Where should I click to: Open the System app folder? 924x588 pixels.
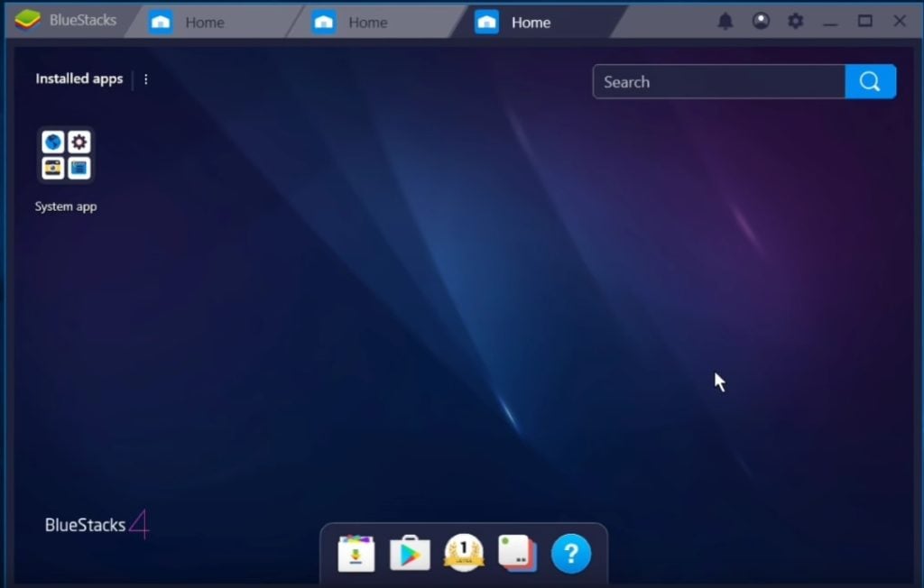point(65,155)
